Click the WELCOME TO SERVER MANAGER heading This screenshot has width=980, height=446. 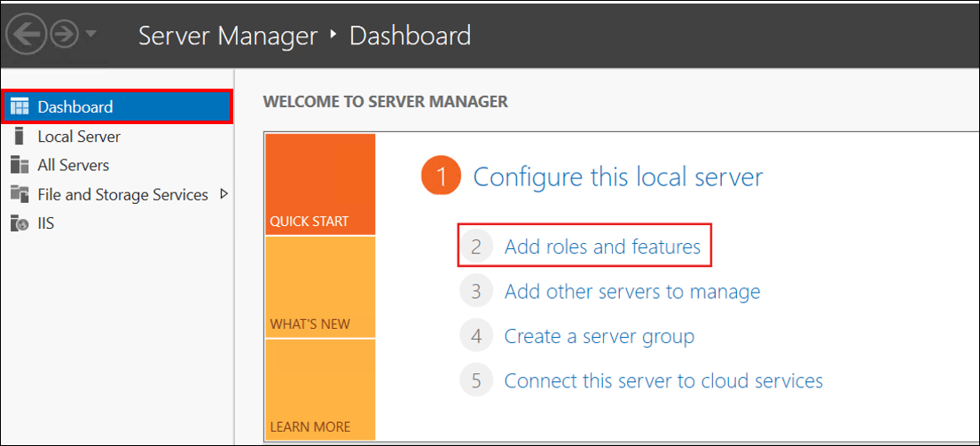[386, 102]
